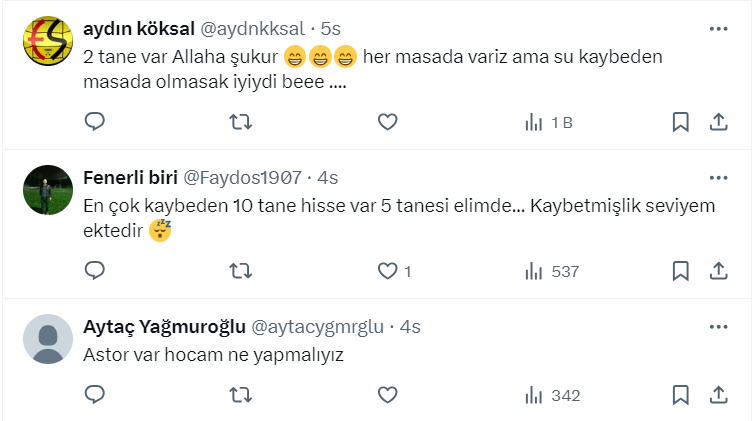Bookmark Fenerli biri's tweet
This screenshot has height=421, width=754.
click(680, 271)
